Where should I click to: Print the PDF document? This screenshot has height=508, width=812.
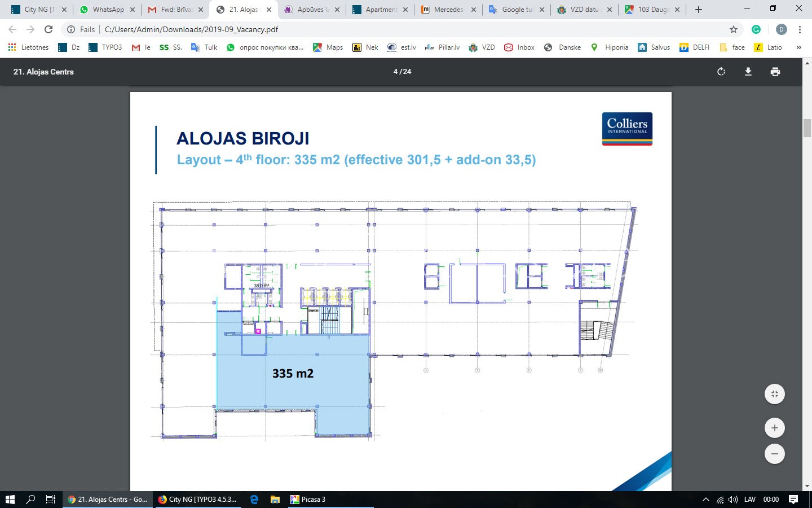coord(775,72)
